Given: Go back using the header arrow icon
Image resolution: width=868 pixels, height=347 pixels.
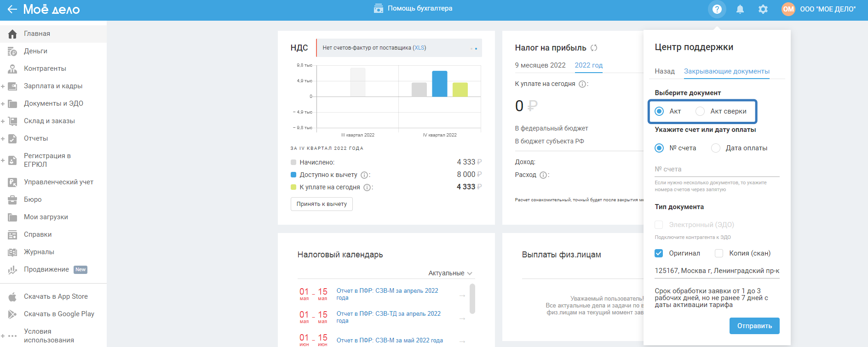Looking at the screenshot, I should (x=12, y=9).
